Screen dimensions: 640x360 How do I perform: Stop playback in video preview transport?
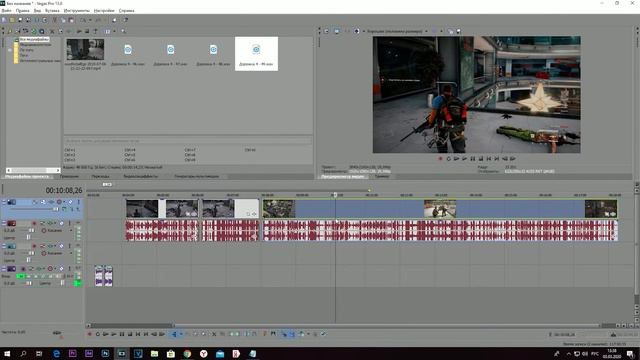(480, 158)
